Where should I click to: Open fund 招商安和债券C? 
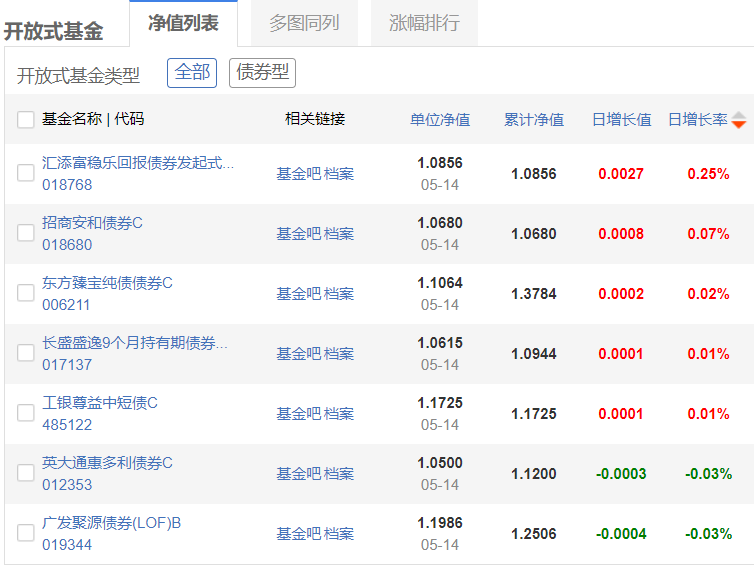(x=92, y=223)
